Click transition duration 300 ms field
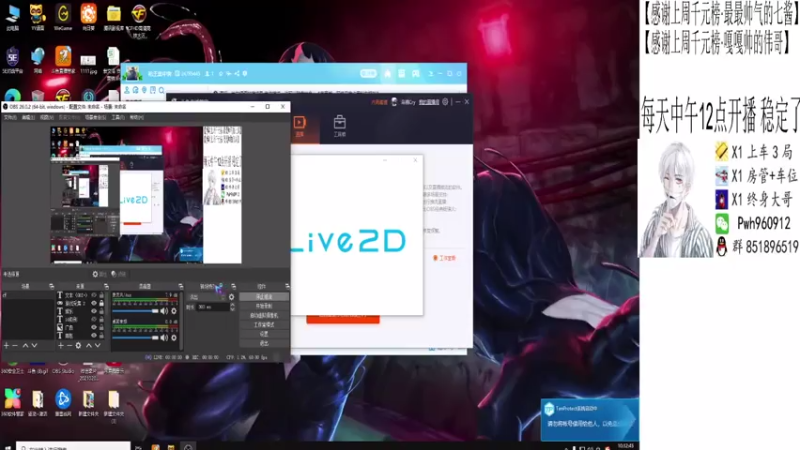This screenshot has height=450, width=800. pyautogui.click(x=213, y=307)
